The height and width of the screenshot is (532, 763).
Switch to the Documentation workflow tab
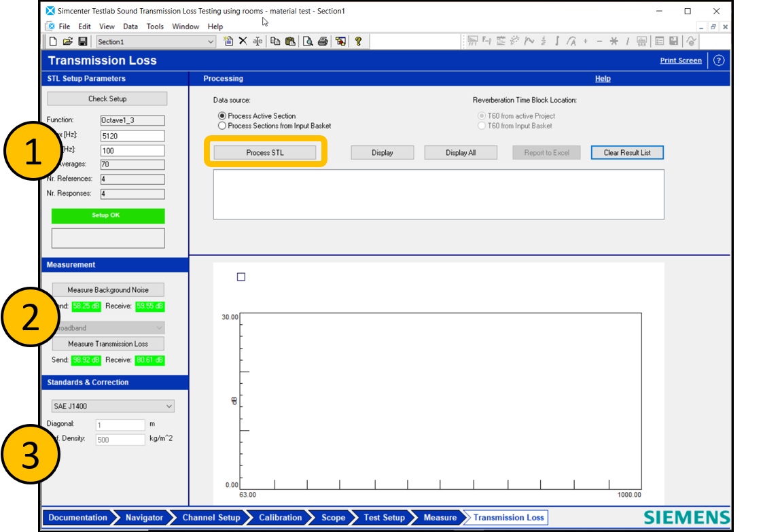tap(78, 518)
